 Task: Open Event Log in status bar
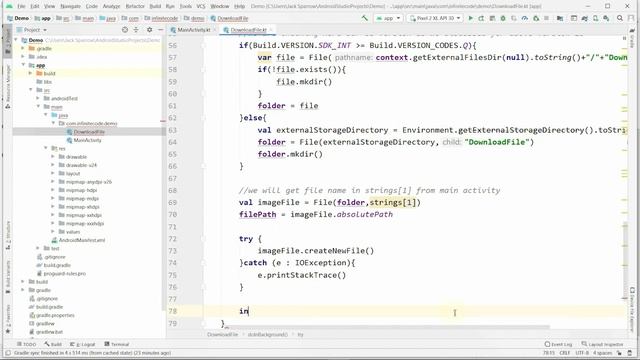558,344
